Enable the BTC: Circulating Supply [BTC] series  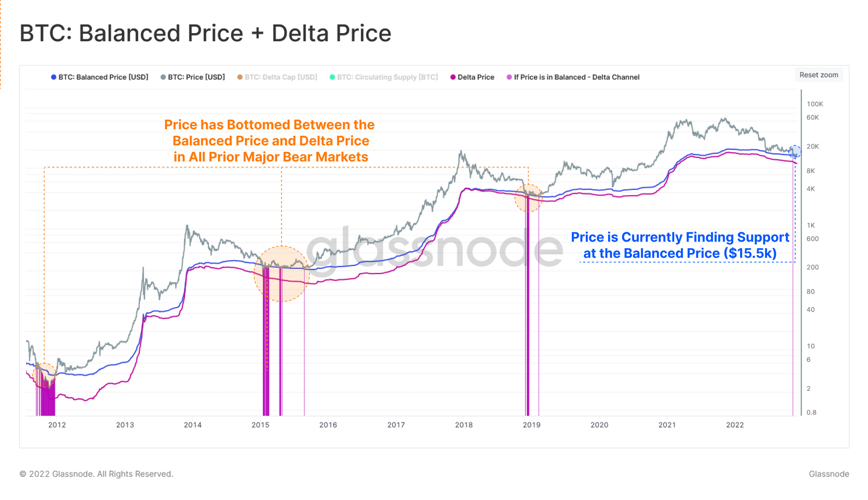(384, 77)
